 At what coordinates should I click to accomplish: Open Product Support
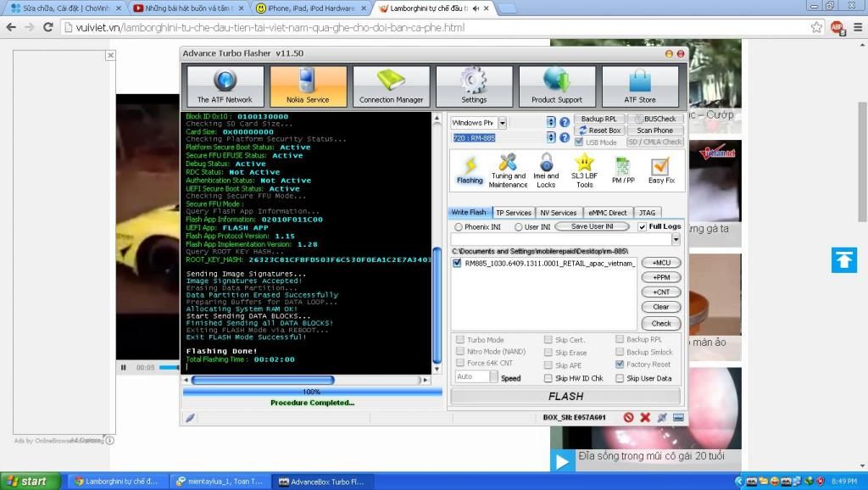point(557,86)
